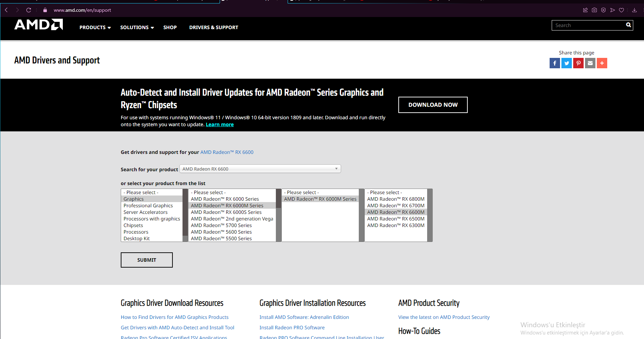Share this page on Pinterest
The height and width of the screenshot is (339, 644).
coord(578,63)
